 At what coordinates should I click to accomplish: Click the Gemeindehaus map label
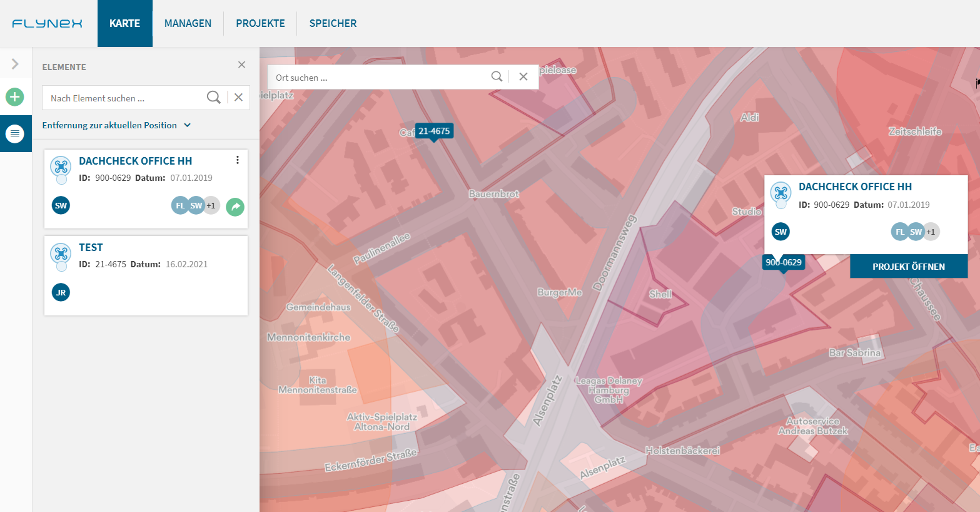click(318, 307)
